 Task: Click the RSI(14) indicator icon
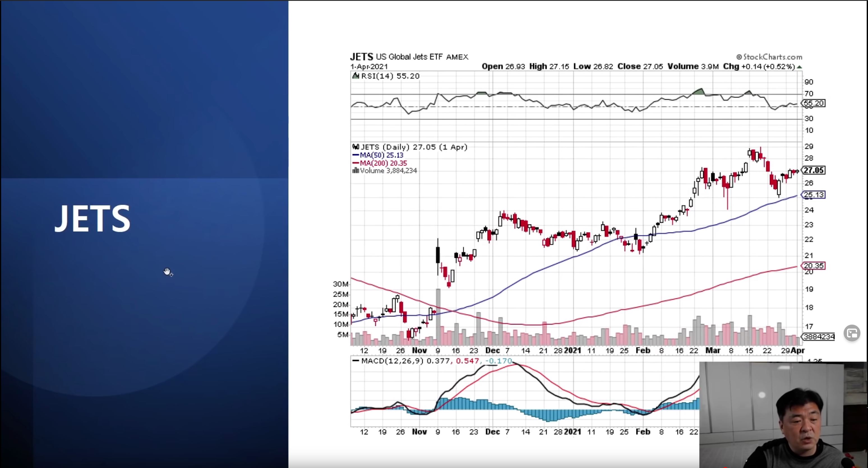tap(355, 76)
